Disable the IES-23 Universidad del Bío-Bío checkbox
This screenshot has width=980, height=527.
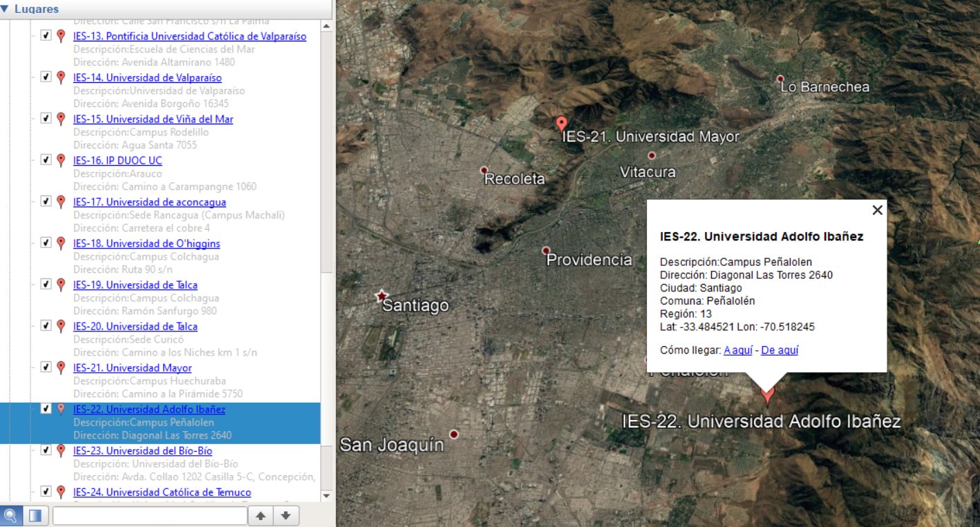46,450
